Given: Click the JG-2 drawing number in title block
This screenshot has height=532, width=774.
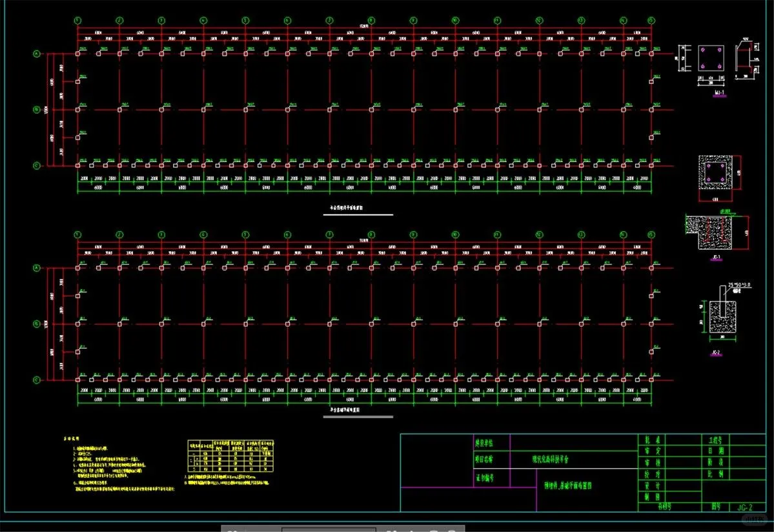Looking at the screenshot, I should pyautogui.click(x=744, y=507).
